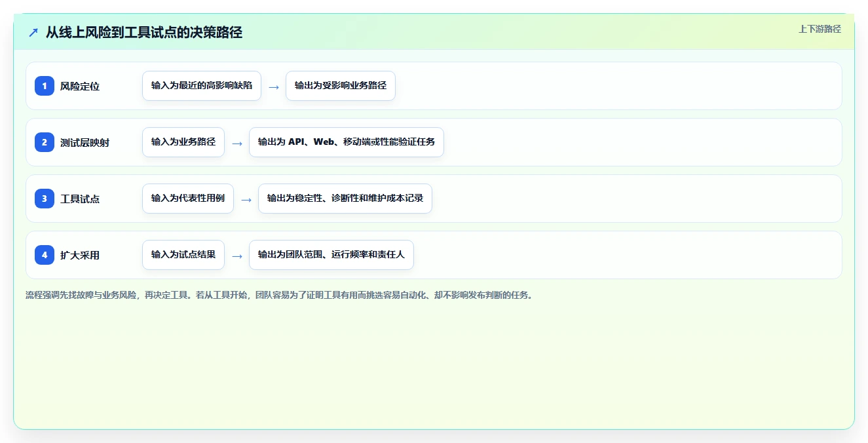Select the 工具试点 step label
868x443 pixels.
click(80, 199)
